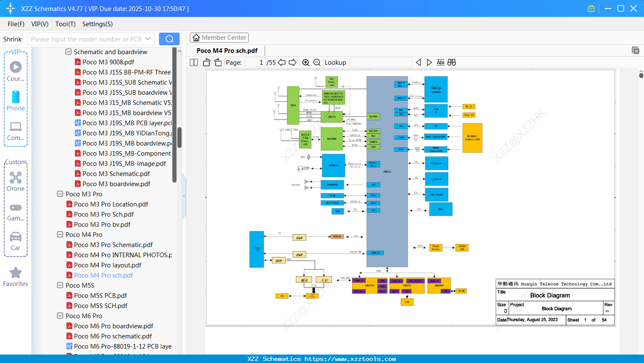The height and width of the screenshot is (363, 644).
Task: Click the restore-panel icon right of the tab bar
Action: pos(636,50)
